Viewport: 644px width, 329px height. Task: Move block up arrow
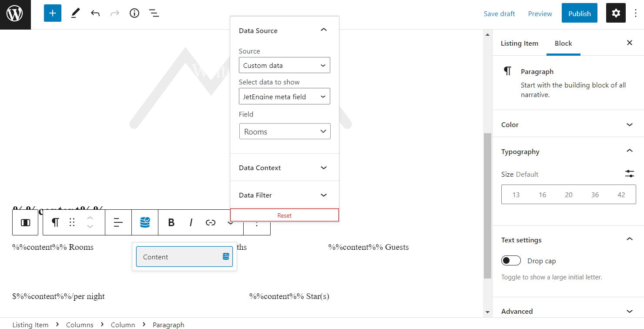[x=90, y=218]
